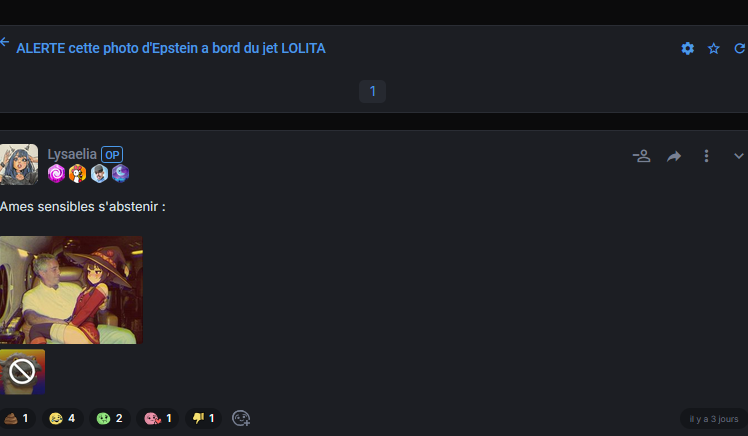Toggle the laughing-crying reaction with 4 votes
The height and width of the screenshot is (436, 748).
(62, 418)
